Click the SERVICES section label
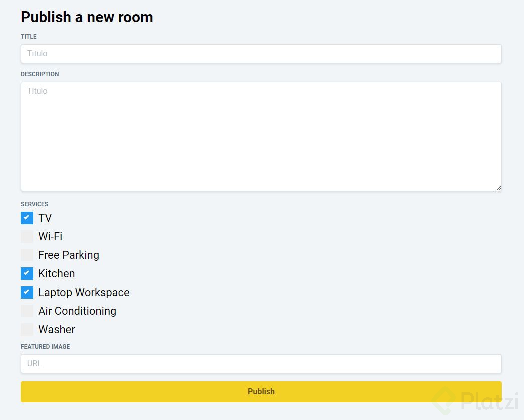 (x=34, y=204)
